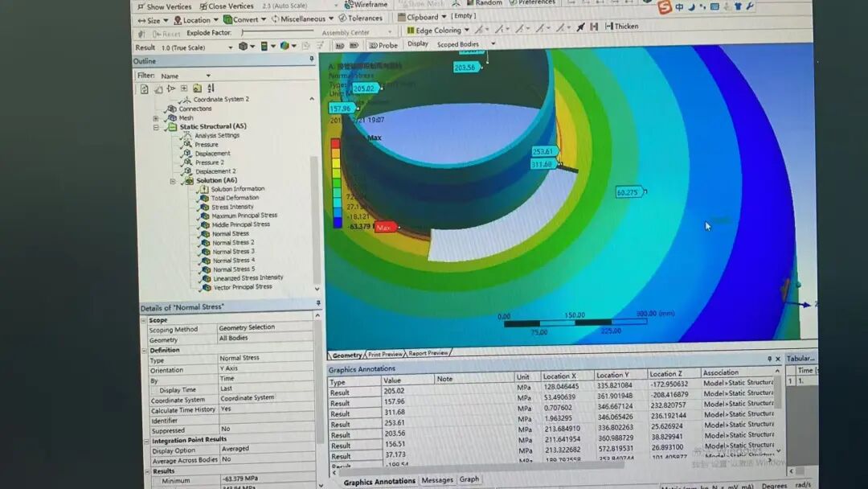Select Stress Intensity result
Image resolution: width=868 pixels, height=489 pixels.
(232, 207)
